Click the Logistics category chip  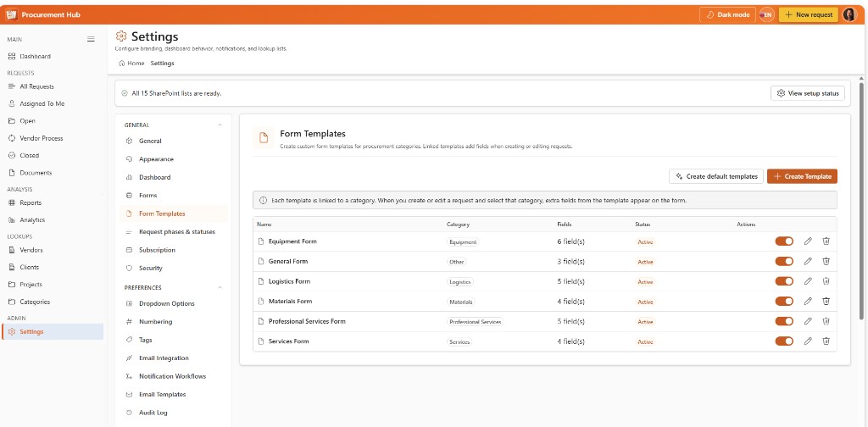(460, 281)
